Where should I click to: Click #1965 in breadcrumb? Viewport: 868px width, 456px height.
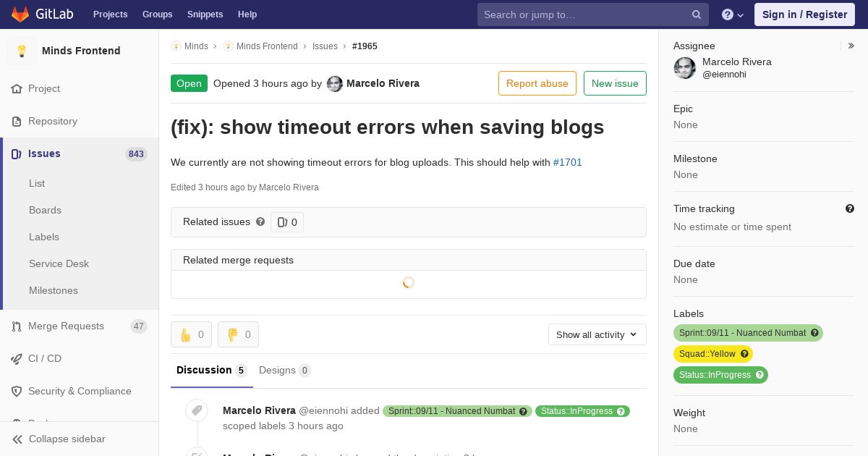[x=365, y=46]
